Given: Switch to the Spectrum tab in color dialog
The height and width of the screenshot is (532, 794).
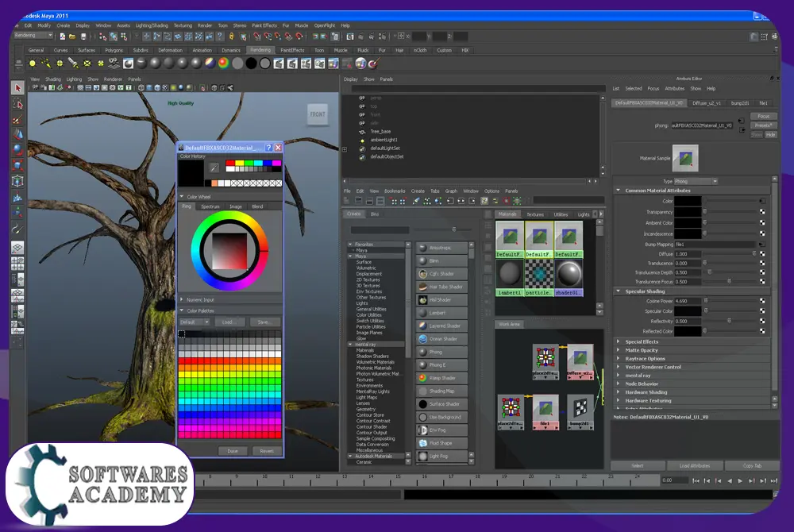Looking at the screenshot, I should 210,206.
